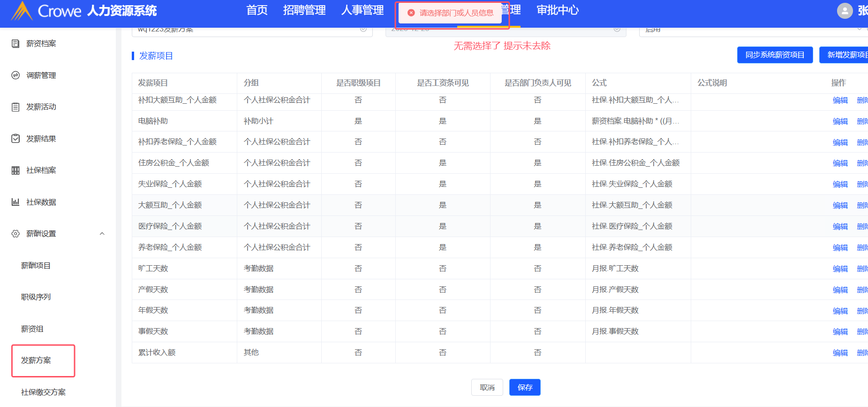This screenshot has width=868, height=407.
Task: Click the 社保数据 chart icon
Action: tap(15, 202)
